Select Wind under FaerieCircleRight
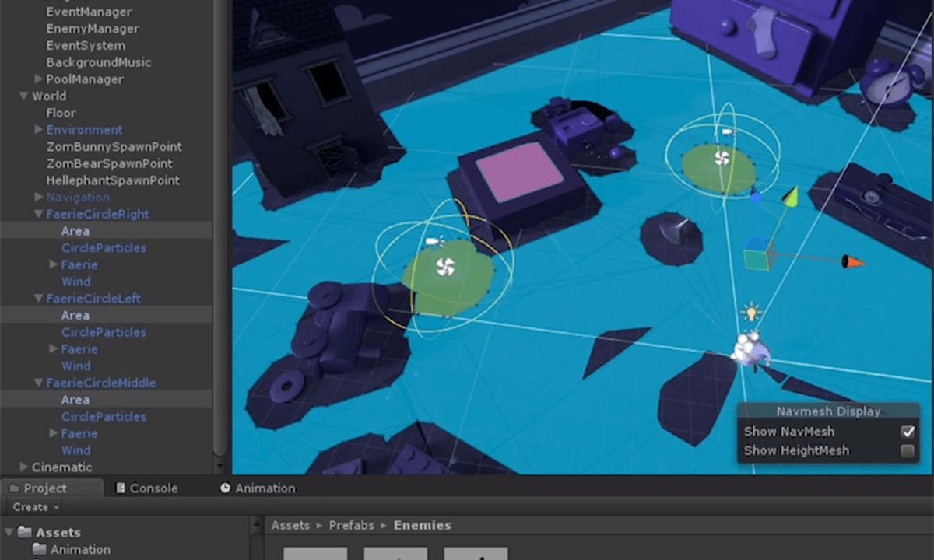This screenshot has height=560, width=934. (76, 282)
